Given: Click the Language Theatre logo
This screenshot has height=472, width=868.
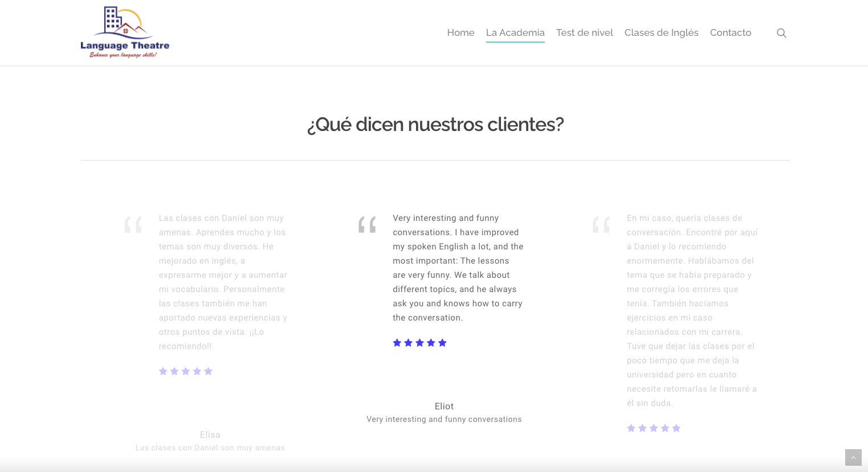Looking at the screenshot, I should click(x=125, y=32).
